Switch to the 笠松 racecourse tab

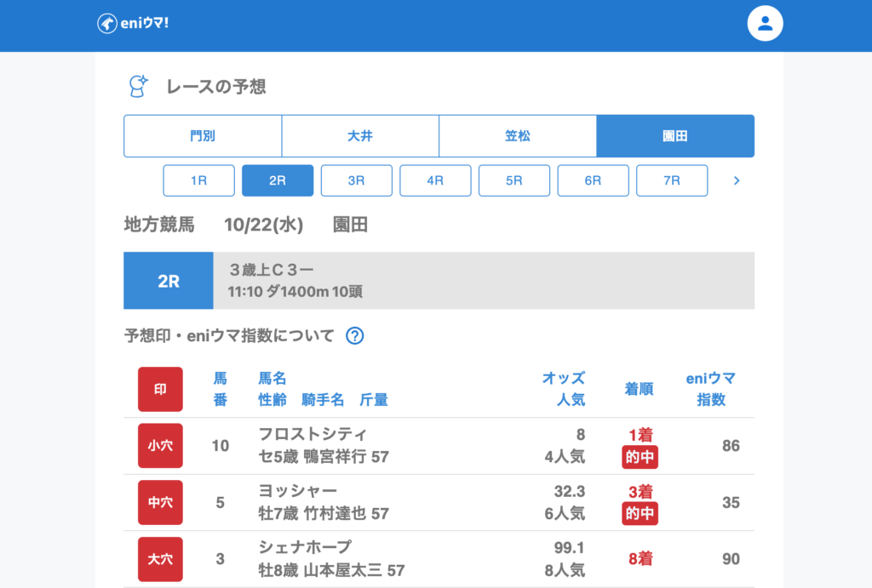tap(518, 136)
